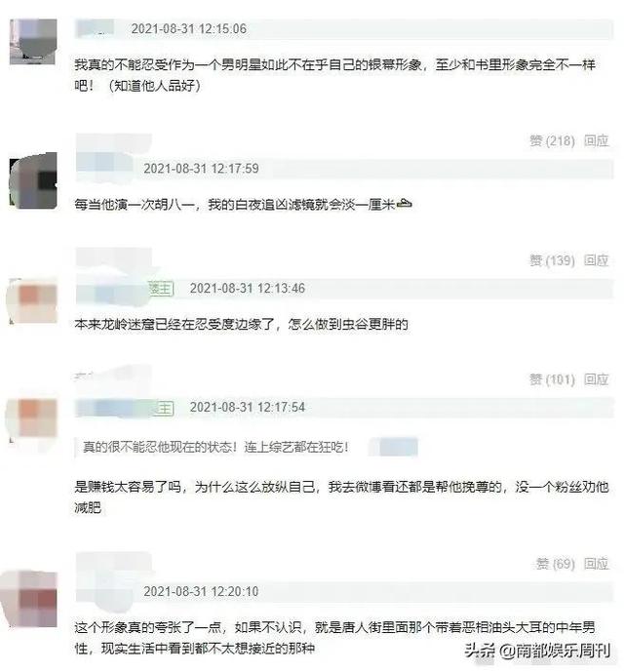Like the comment with 218 likes
Screen dimensions: 624x672
pyautogui.click(x=552, y=140)
